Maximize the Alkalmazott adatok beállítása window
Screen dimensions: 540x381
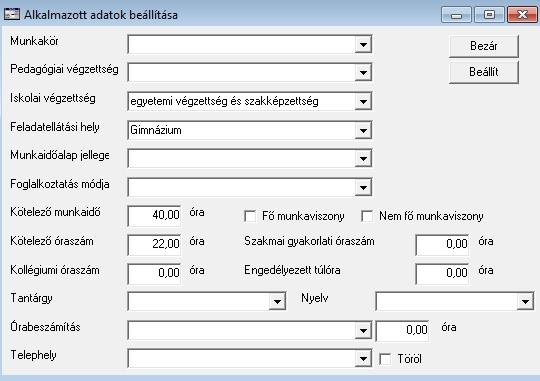click(x=489, y=15)
